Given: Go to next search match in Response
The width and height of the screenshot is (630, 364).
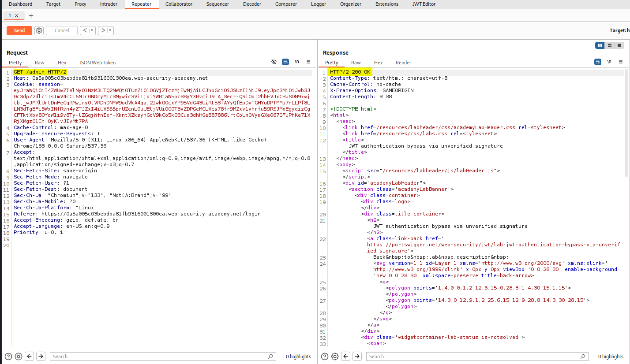Looking at the screenshot, I should pos(357,357).
